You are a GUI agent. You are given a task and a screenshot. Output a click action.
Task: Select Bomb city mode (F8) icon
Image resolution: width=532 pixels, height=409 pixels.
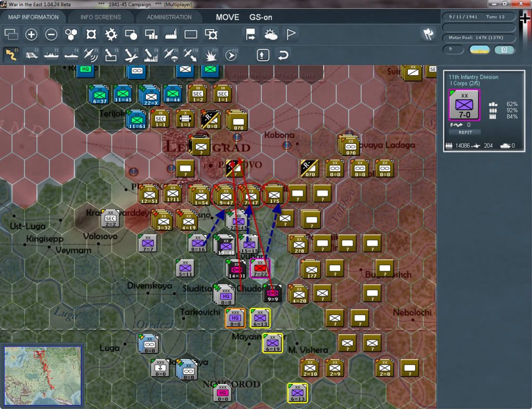[x=151, y=55]
